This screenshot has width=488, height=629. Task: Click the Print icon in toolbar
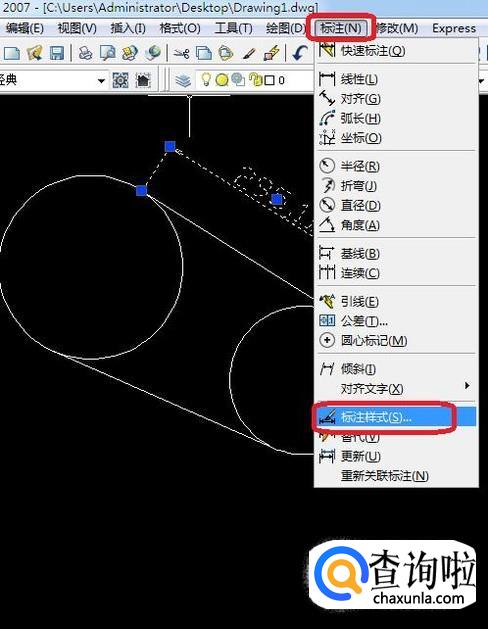tap(85, 53)
